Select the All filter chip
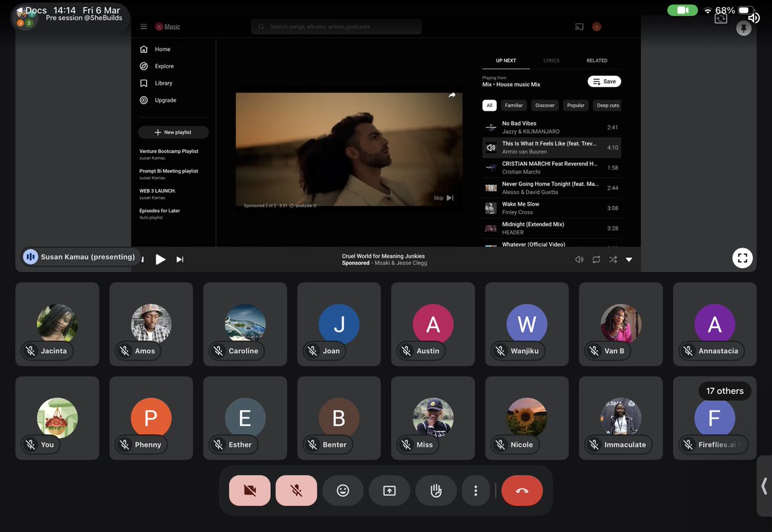772x532 pixels. pyautogui.click(x=490, y=105)
